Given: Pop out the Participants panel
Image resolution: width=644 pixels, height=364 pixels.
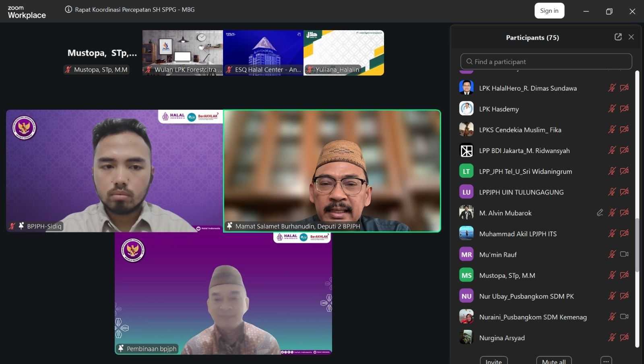Looking at the screenshot, I should (x=618, y=37).
